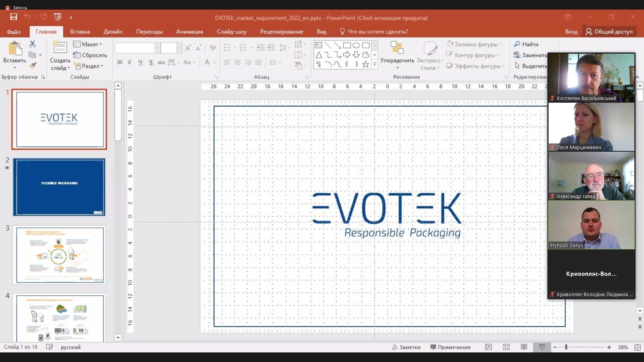Select the Format Painter brush icon
The image size is (644, 362).
[33, 66]
